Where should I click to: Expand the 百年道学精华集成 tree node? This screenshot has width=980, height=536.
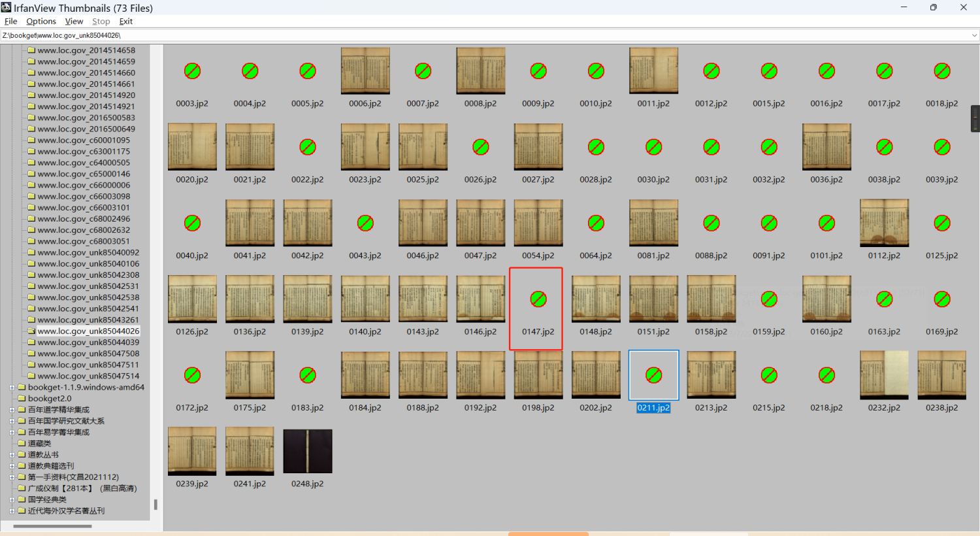(12, 410)
